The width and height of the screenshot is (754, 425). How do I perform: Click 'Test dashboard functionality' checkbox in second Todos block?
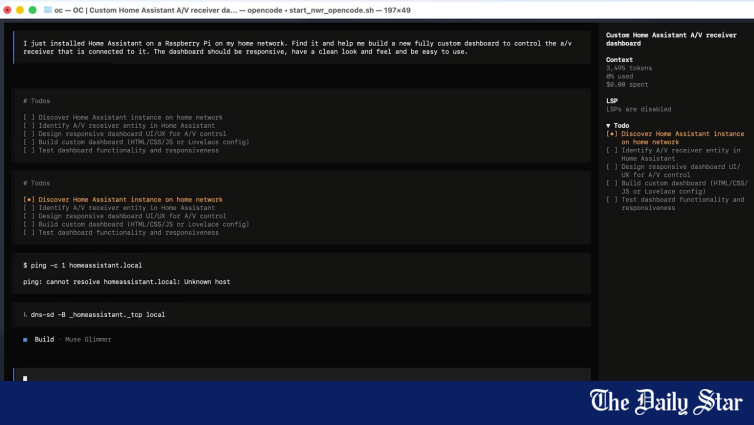click(29, 233)
